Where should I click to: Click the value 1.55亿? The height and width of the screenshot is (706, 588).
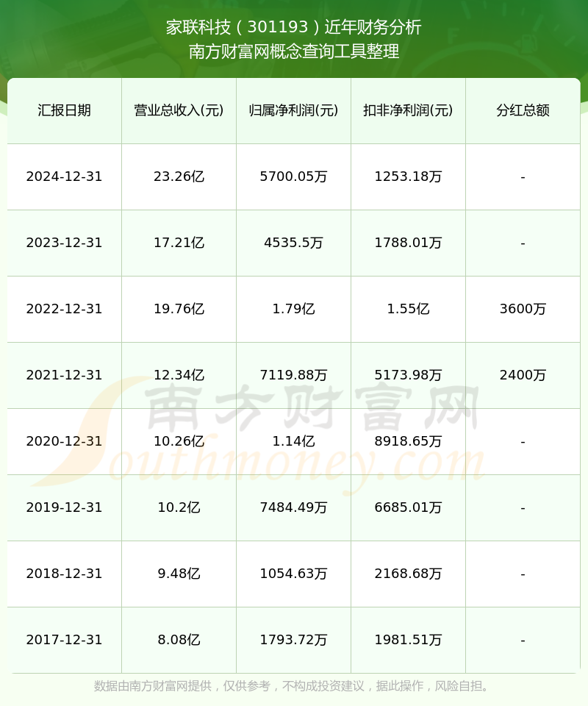click(x=408, y=309)
